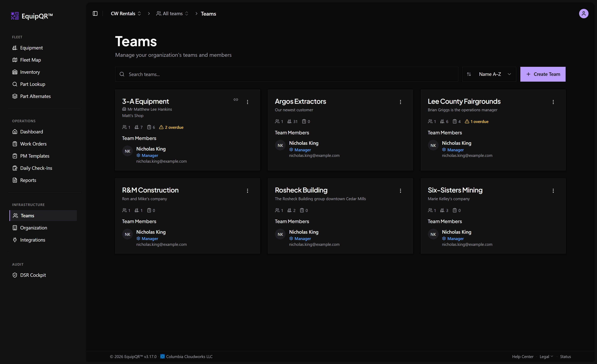Click work order count icon on 3-A Equipment

149,127
